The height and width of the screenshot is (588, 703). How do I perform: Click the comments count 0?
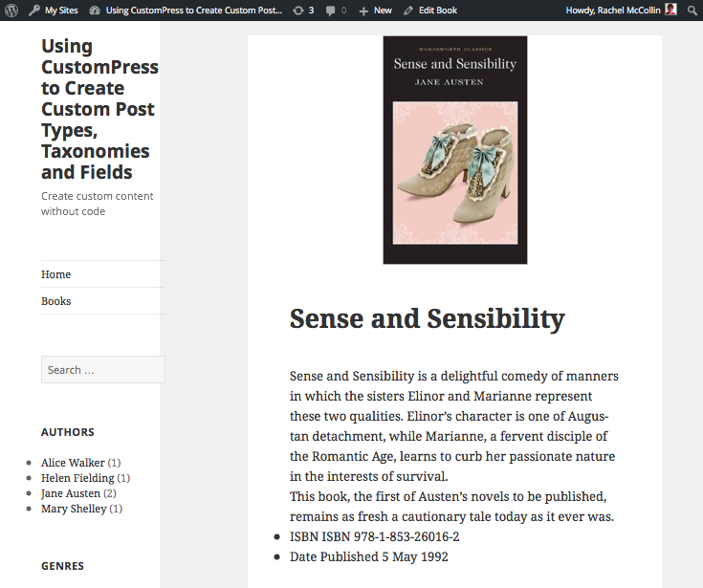pos(344,11)
